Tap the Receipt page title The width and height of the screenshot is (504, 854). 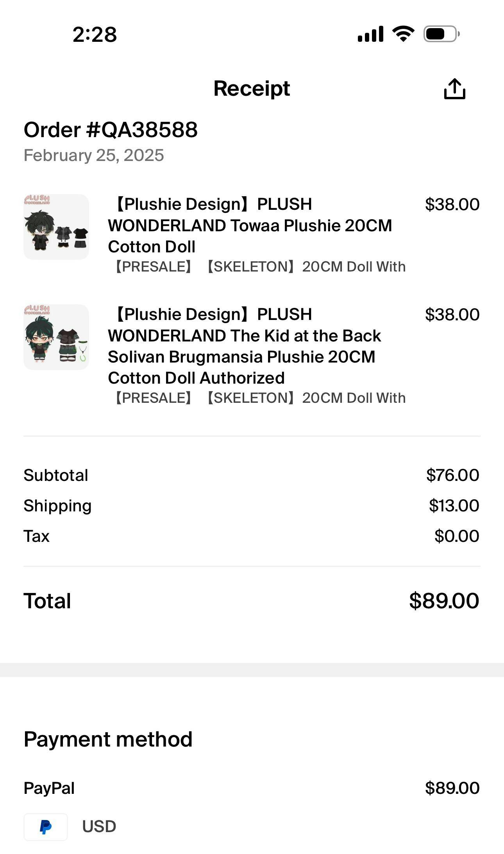pos(252,88)
